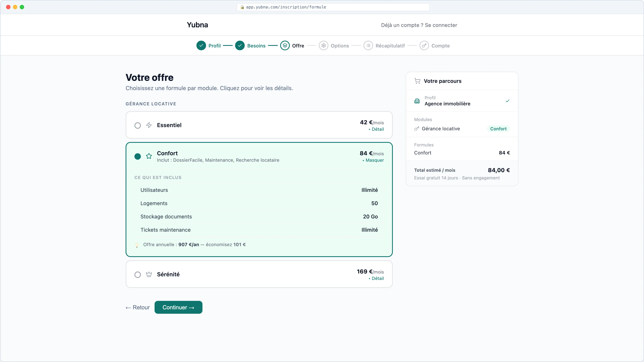
Task: Click the browser address bar
Action: 333,7
